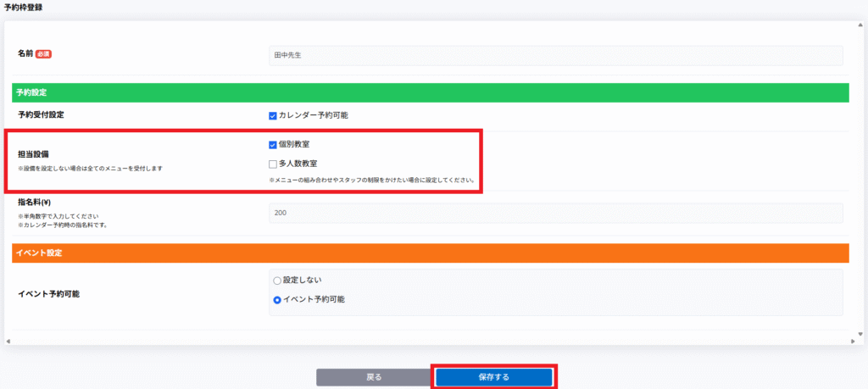The image size is (868, 389).
Task: Click the 指名料 input field showing 200
Action: click(x=555, y=214)
